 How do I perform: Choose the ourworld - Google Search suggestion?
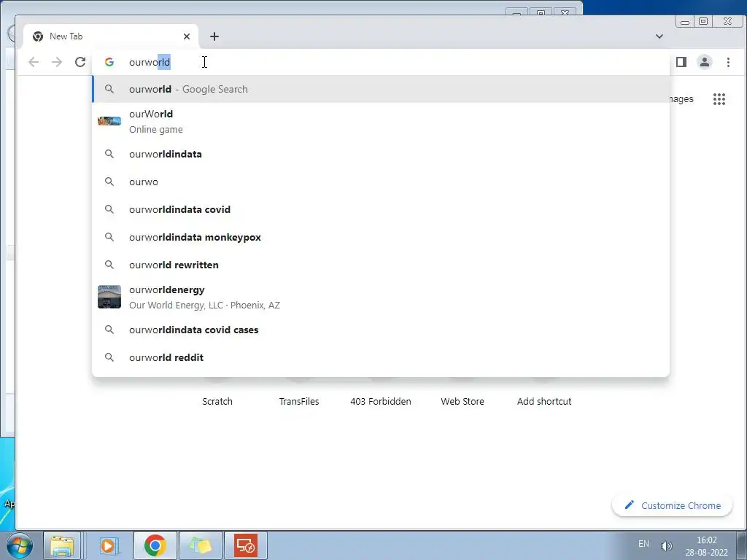tap(381, 89)
